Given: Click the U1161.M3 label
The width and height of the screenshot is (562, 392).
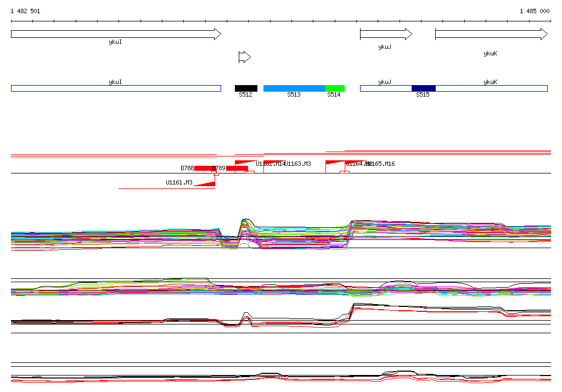Looking at the screenshot, I should (179, 183).
